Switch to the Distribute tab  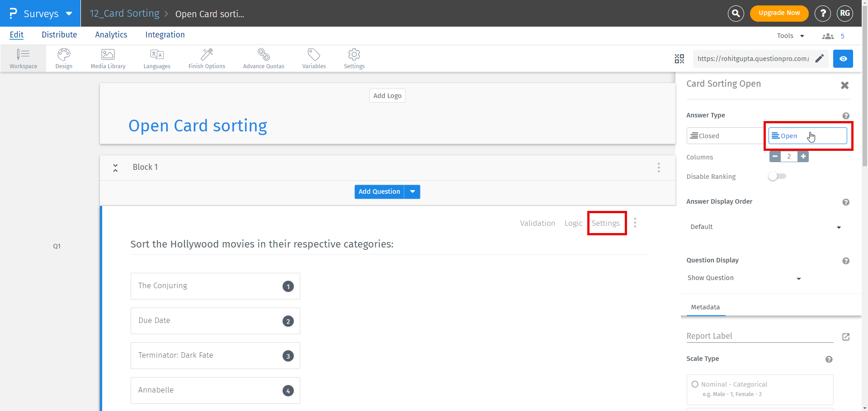[x=59, y=35]
